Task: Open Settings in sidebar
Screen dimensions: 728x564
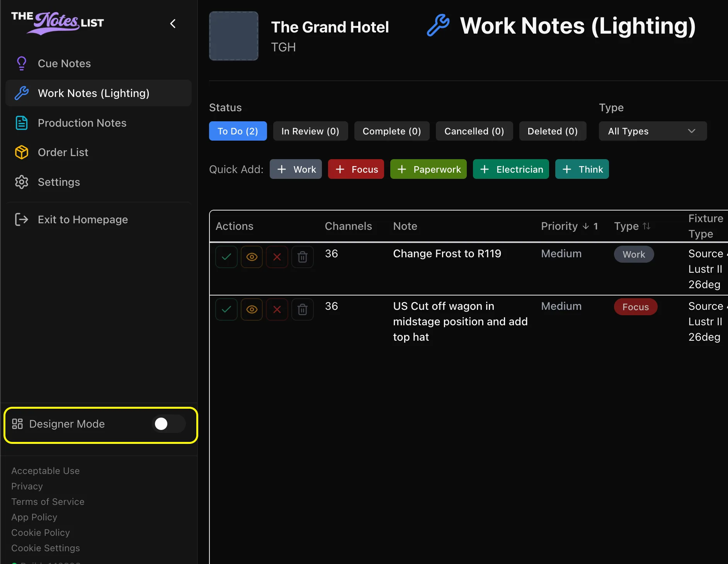Action: point(99,182)
